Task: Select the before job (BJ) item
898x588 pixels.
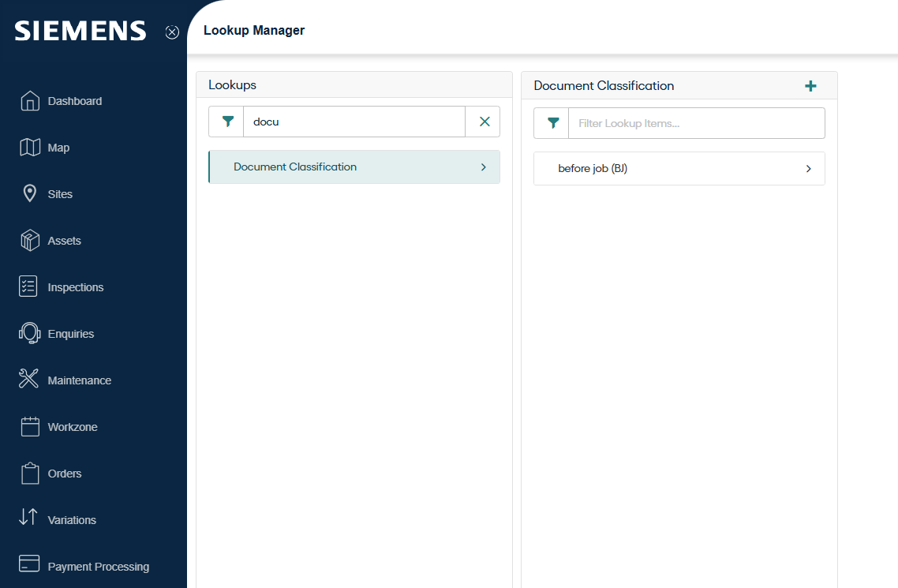Action: click(x=679, y=168)
